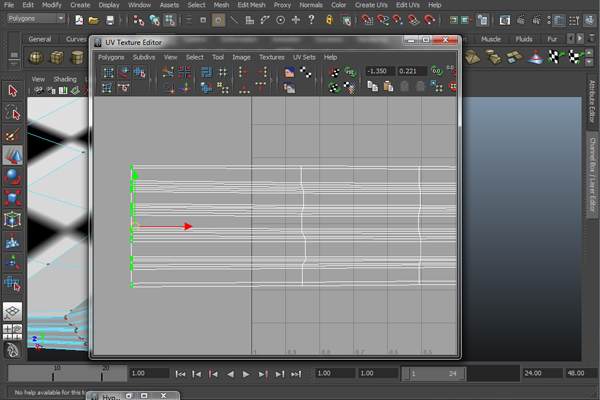Click time slider at frame 10

pos(53,373)
